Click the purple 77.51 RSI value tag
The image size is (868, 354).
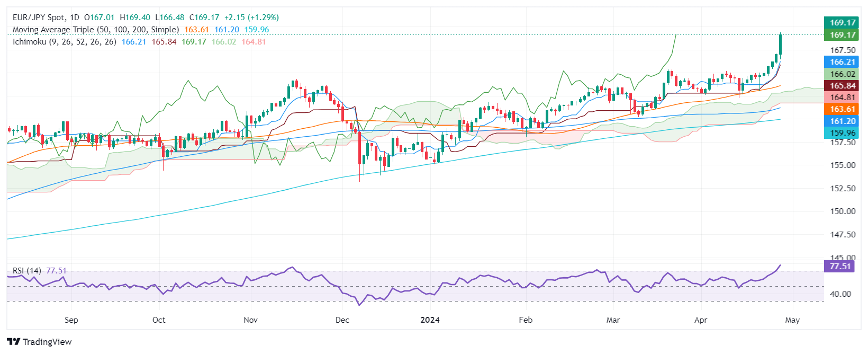point(840,266)
